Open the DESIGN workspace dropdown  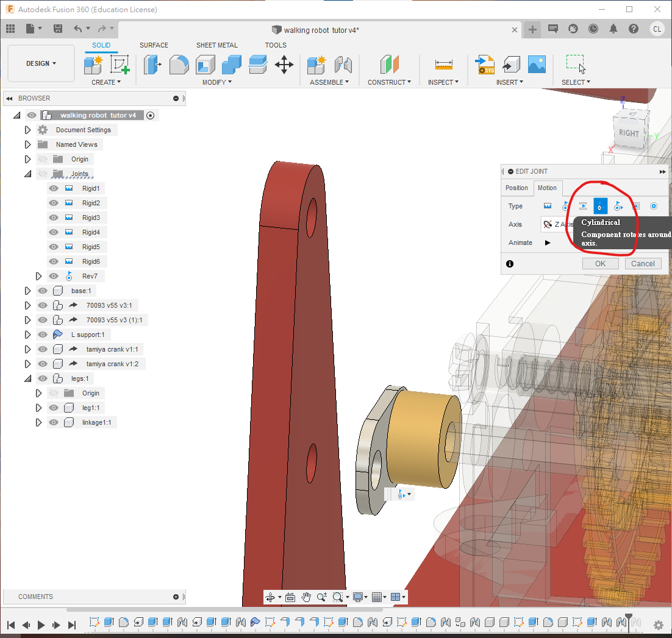[x=41, y=63]
